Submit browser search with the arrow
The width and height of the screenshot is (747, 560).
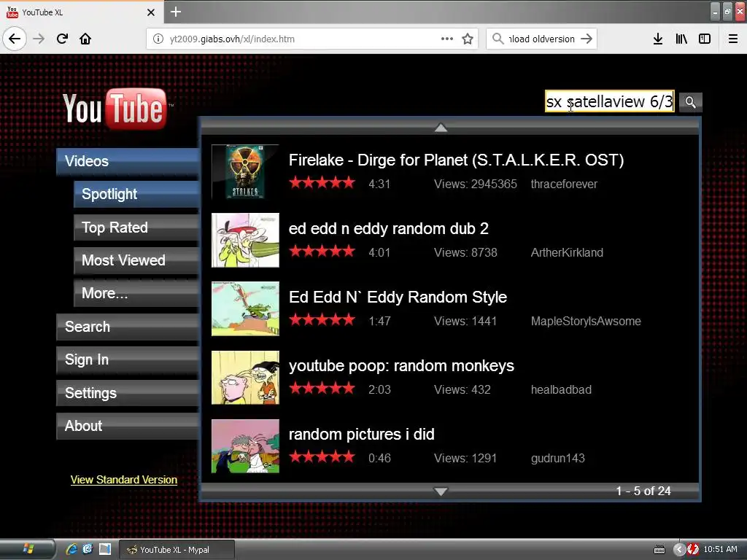click(x=587, y=39)
